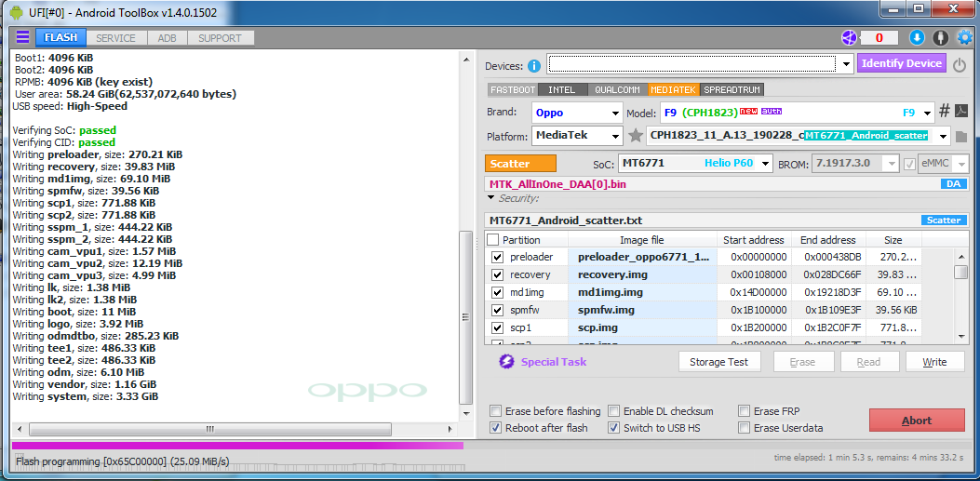980x481 pixels.
Task: Uncheck the scp1 partition checkbox
Action: point(498,327)
